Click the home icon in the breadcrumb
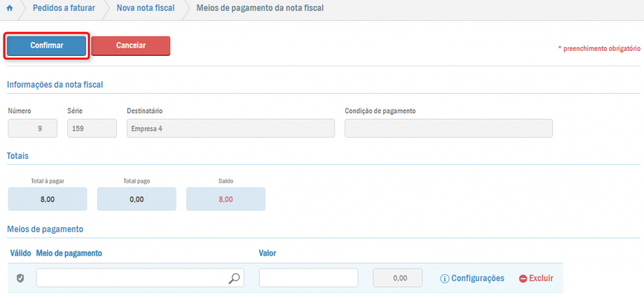This screenshot has width=644, height=298. [9, 9]
